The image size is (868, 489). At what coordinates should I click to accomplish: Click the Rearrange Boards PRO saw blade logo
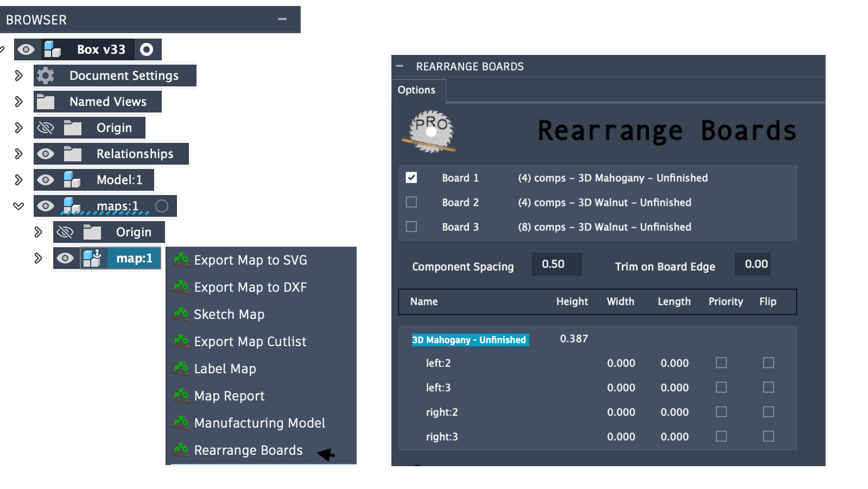click(x=430, y=131)
